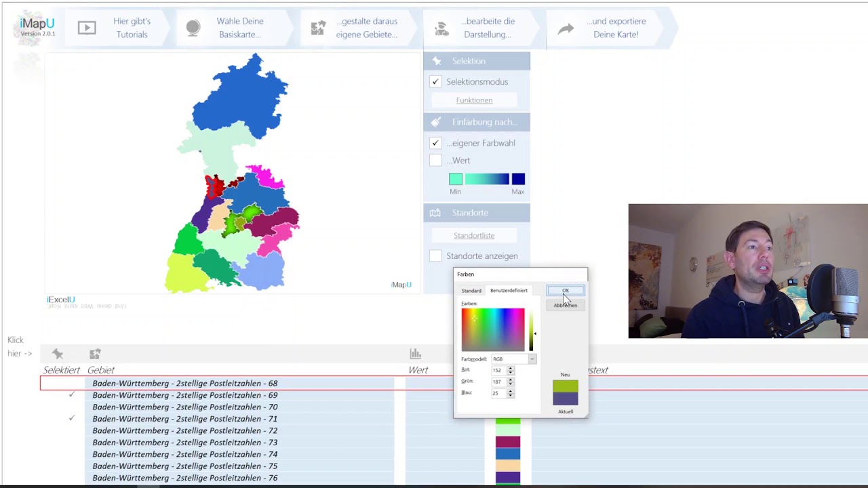Open the bearbeite die Darstellung step

coord(481,28)
